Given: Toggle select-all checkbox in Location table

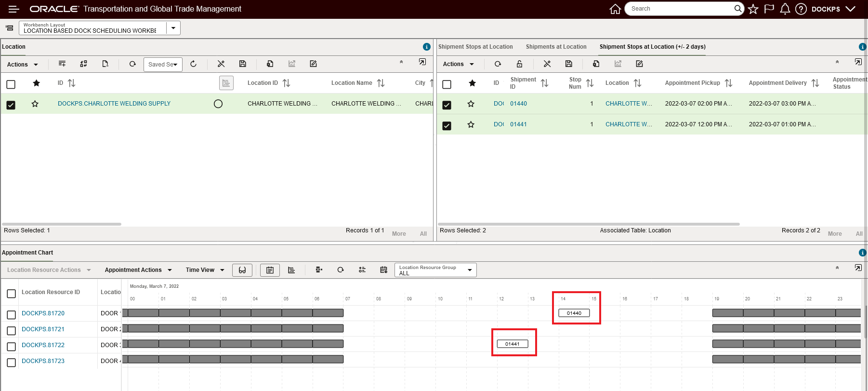Looking at the screenshot, I should 11,84.
